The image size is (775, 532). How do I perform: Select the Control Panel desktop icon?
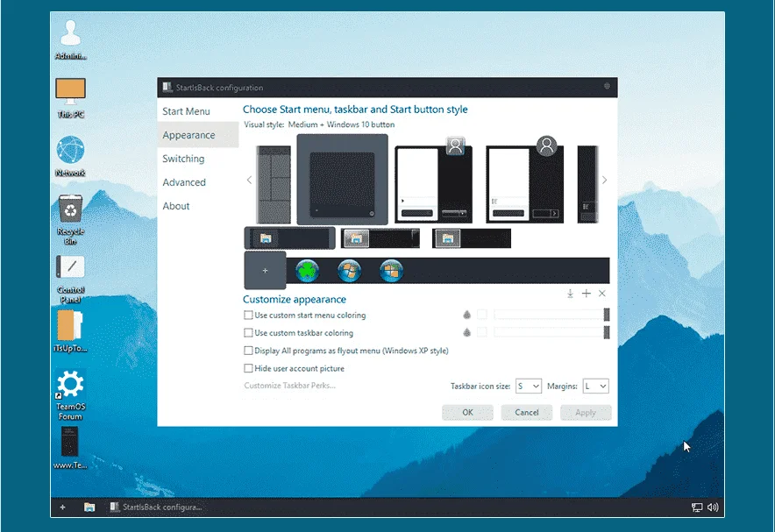coord(70,279)
